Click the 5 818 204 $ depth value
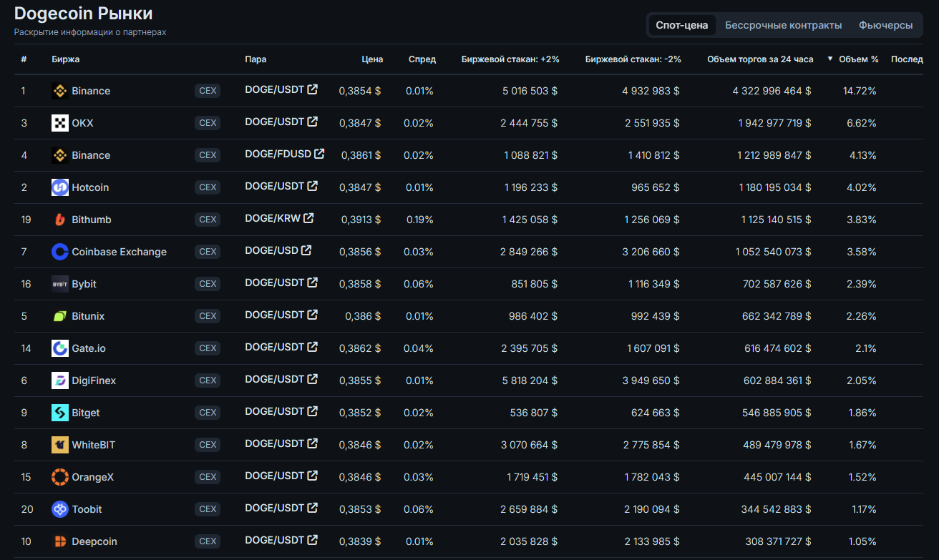 530,380
